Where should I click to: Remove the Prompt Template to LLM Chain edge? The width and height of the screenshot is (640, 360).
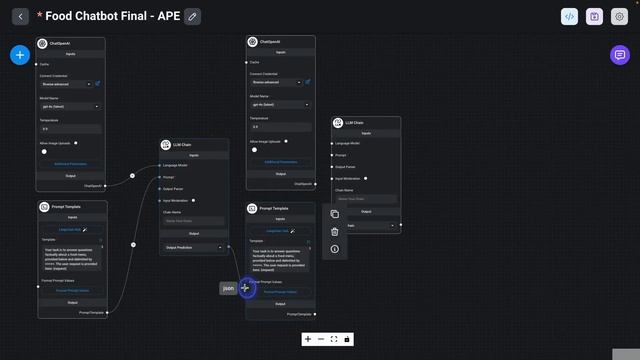pyautogui.click(x=133, y=244)
